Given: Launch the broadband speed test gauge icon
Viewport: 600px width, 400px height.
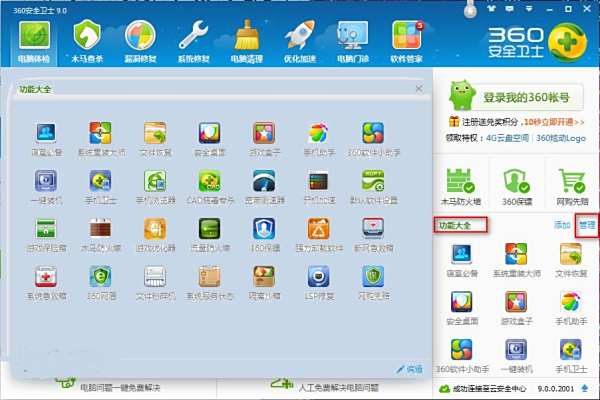Looking at the screenshot, I should [264, 187].
